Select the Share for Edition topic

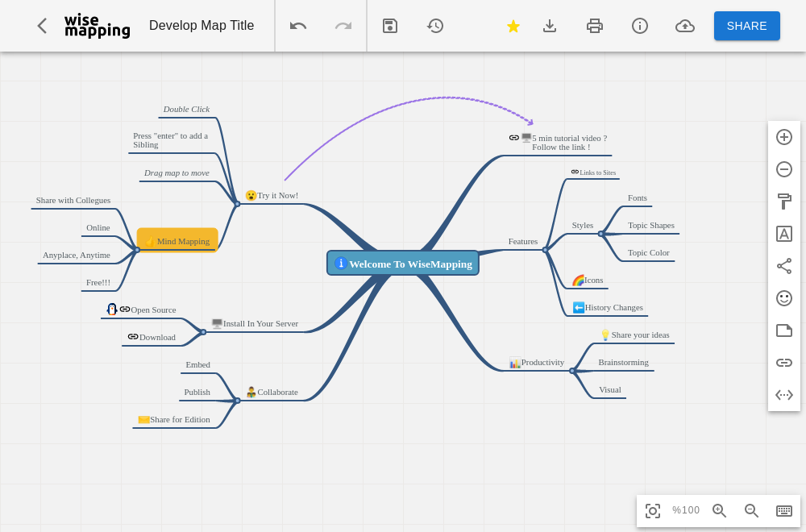174,419
